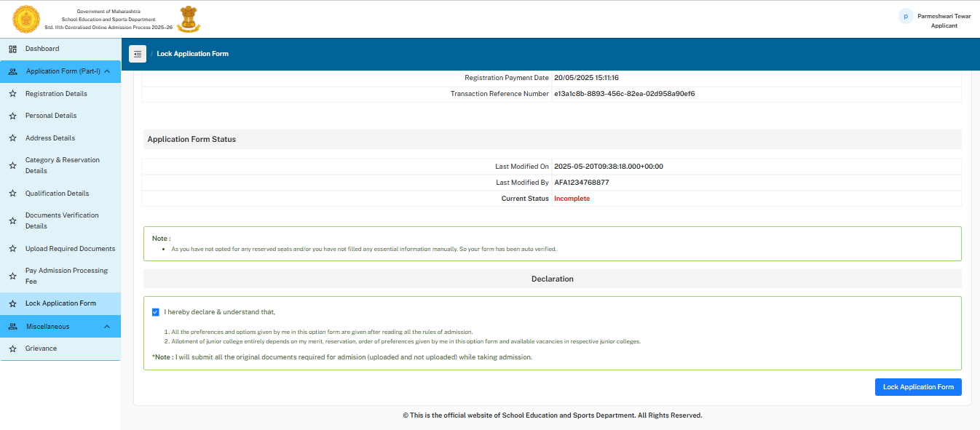Toggle the sidebar collapse menu icon
980x430 pixels.
click(x=138, y=54)
